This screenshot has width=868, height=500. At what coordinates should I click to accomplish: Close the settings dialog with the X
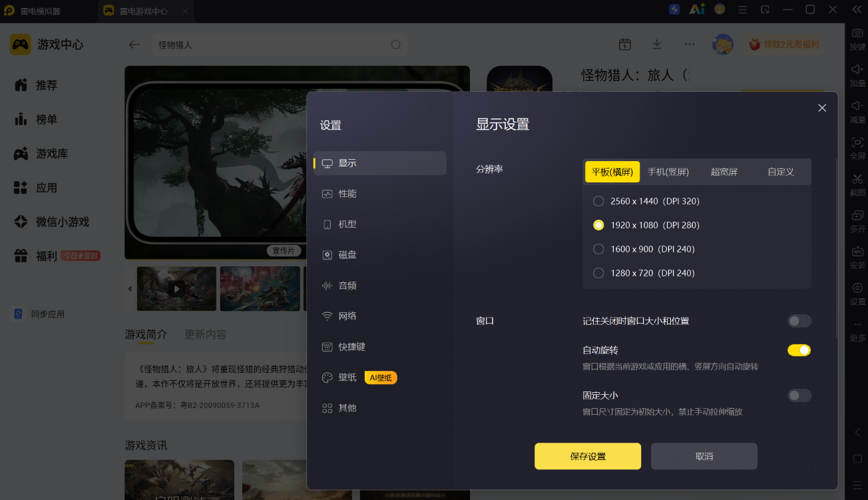pos(822,108)
